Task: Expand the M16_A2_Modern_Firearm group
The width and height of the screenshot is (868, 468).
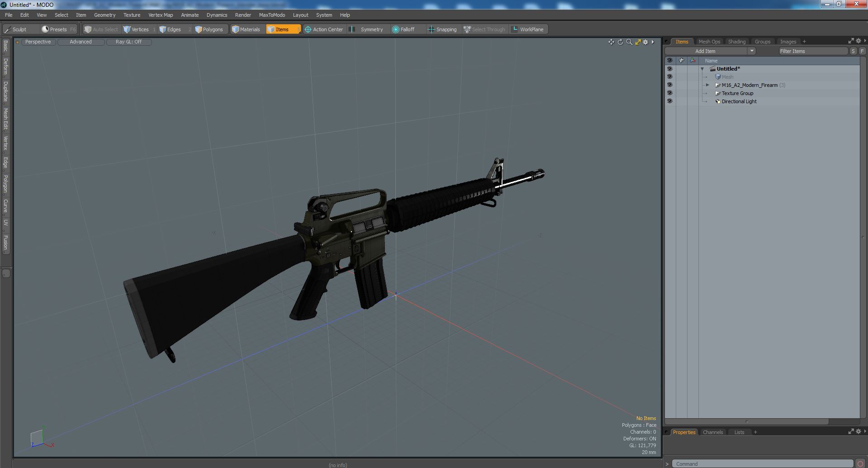Action: tap(708, 85)
